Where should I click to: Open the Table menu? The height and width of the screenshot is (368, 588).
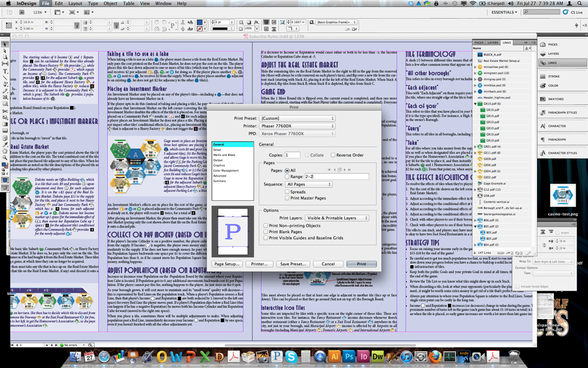click(x=129, y=4)
